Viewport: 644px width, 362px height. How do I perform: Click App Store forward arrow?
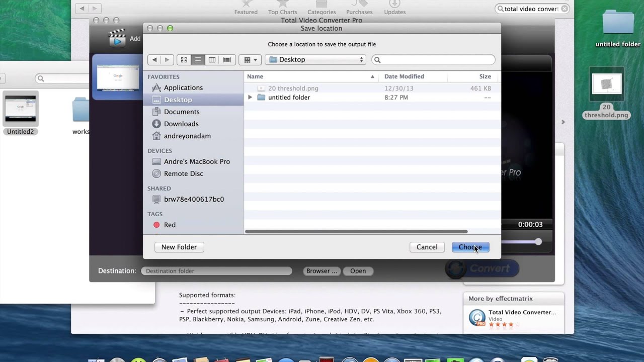pyautogui.click(x=95, y=9)
